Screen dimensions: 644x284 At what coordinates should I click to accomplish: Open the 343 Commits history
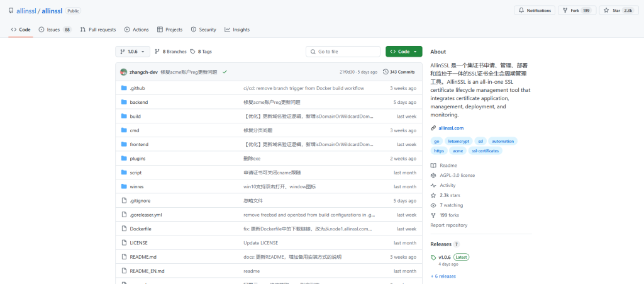click(x=399, y=72)
